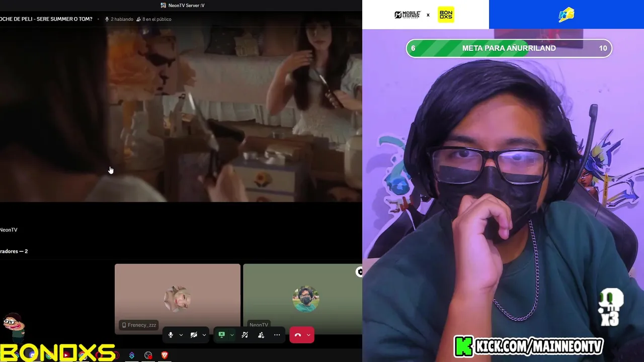Select Frenecy_zzz speaker tile
The image size is (644, 362).
tap(177, 299)
